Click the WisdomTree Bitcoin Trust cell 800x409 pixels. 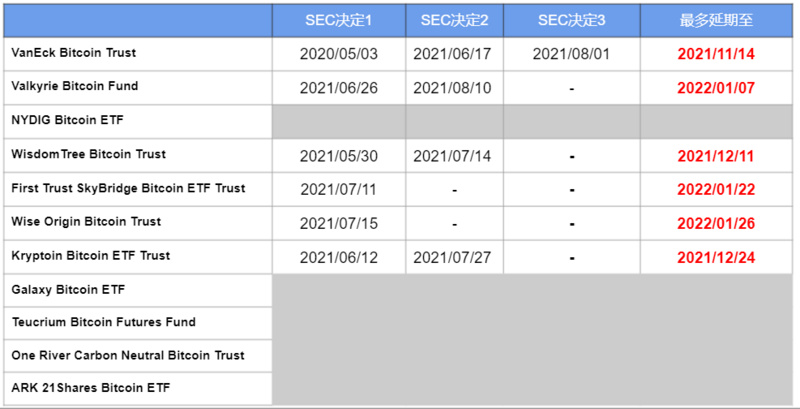[89, 154]
